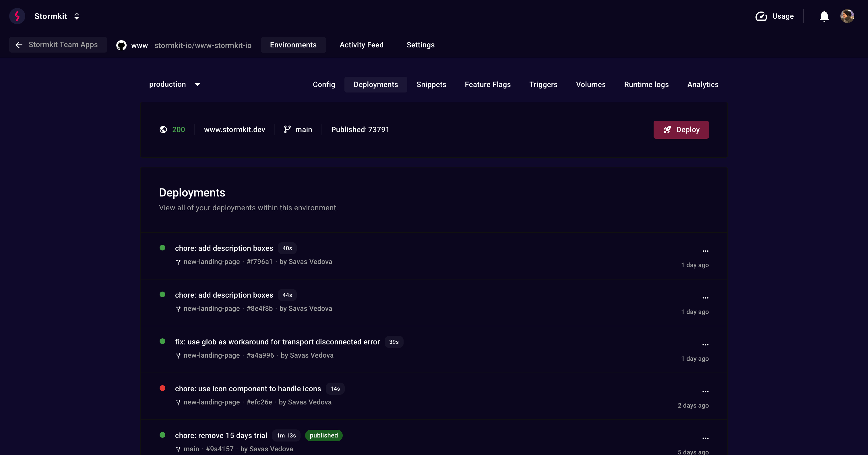Click the main branch icon
Screen dimensions: 868x455
[287, 130]
